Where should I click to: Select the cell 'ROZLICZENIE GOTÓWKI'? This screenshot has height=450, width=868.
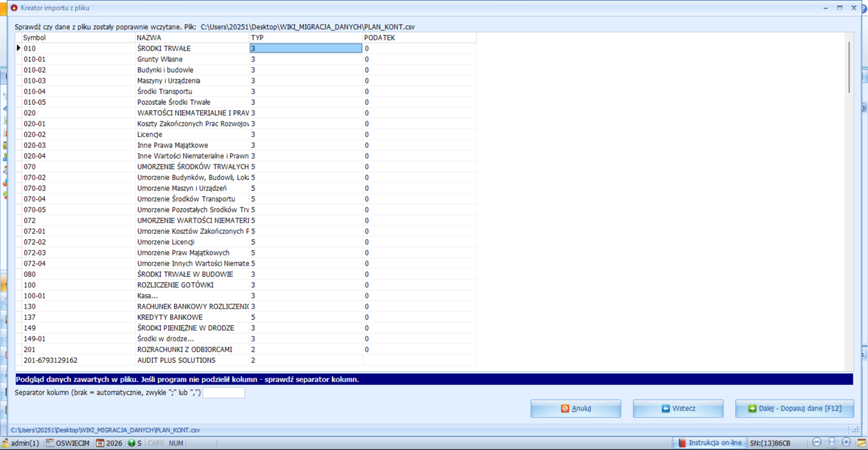tap(192, 285)
